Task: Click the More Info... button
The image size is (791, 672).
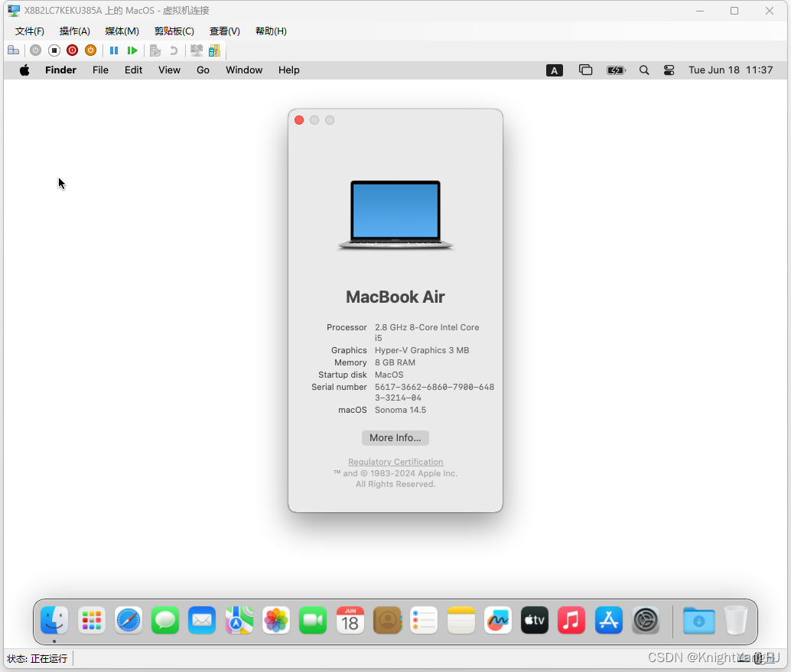Action: click(x=395, y=438)
